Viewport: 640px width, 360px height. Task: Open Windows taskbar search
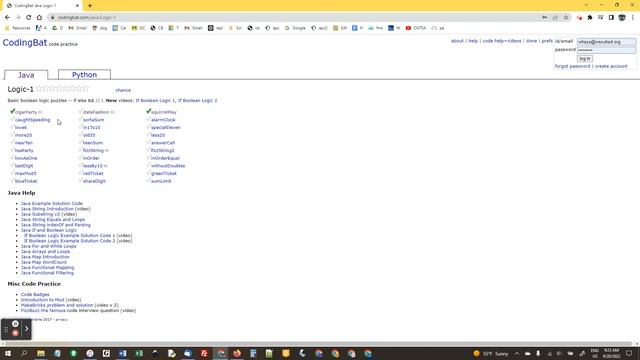coord(24,353)
